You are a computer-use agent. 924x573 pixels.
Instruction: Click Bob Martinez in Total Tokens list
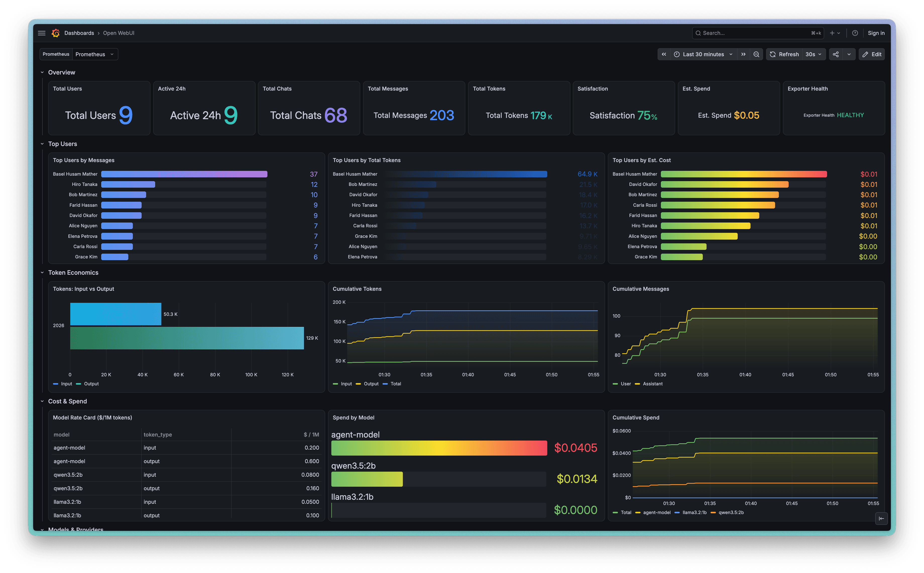[x=363, y=185]
